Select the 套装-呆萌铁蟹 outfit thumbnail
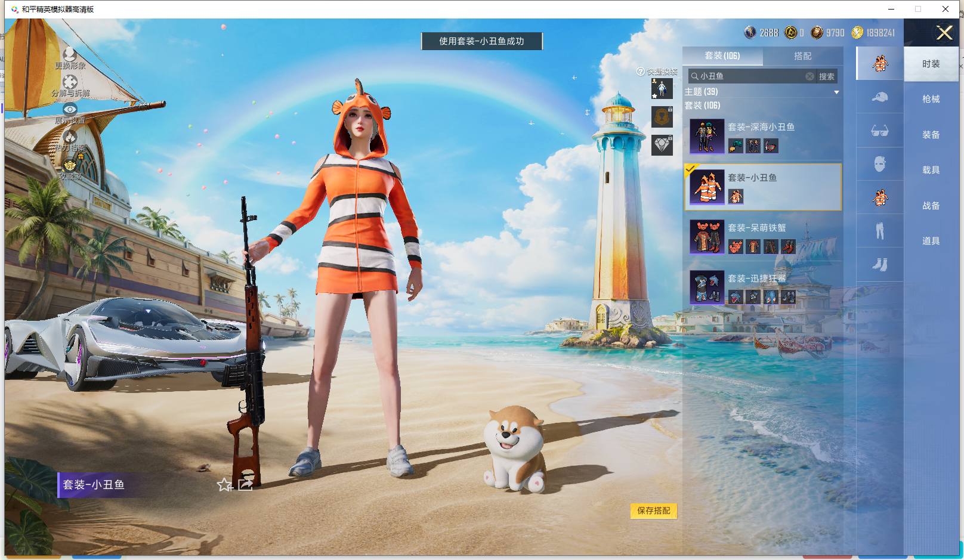 click(x=707, y=237)
